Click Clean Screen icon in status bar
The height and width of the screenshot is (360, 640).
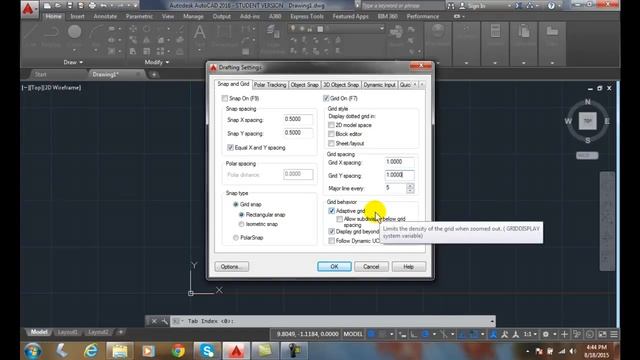pyautogui.click(x=602, y=334)
